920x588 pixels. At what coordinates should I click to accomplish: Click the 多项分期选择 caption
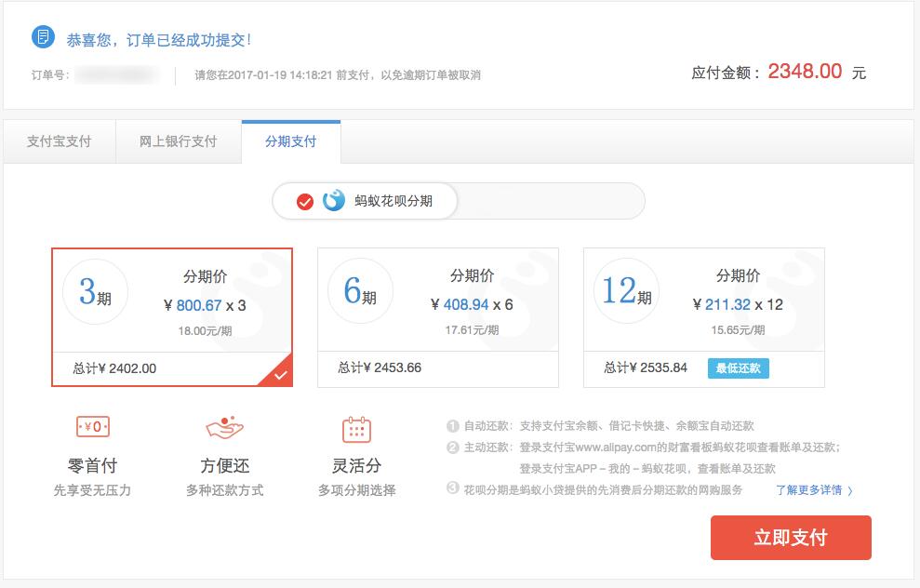[x=356, y=490]
